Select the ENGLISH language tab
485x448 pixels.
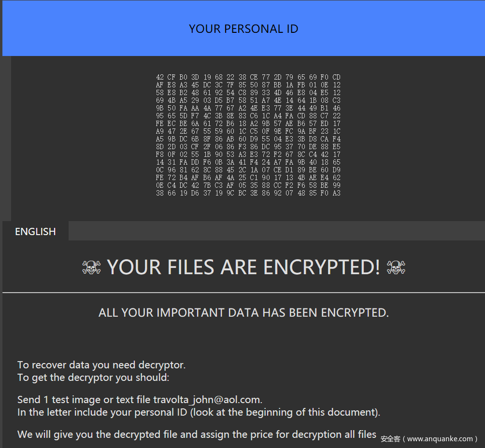(x=35, y=231)
